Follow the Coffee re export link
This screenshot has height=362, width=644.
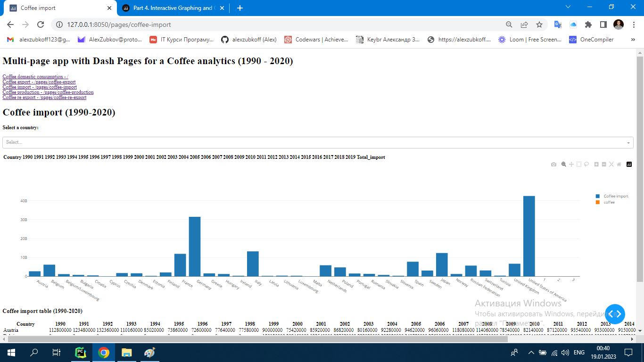tap(44, 97)
